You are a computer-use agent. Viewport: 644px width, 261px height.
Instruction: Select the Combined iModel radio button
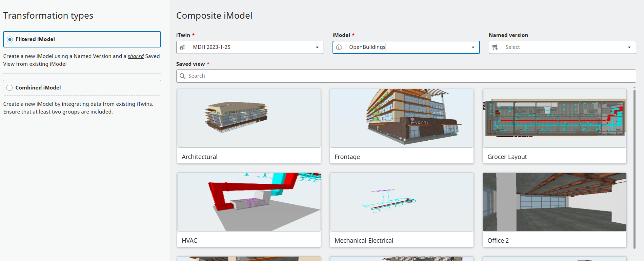9,88
